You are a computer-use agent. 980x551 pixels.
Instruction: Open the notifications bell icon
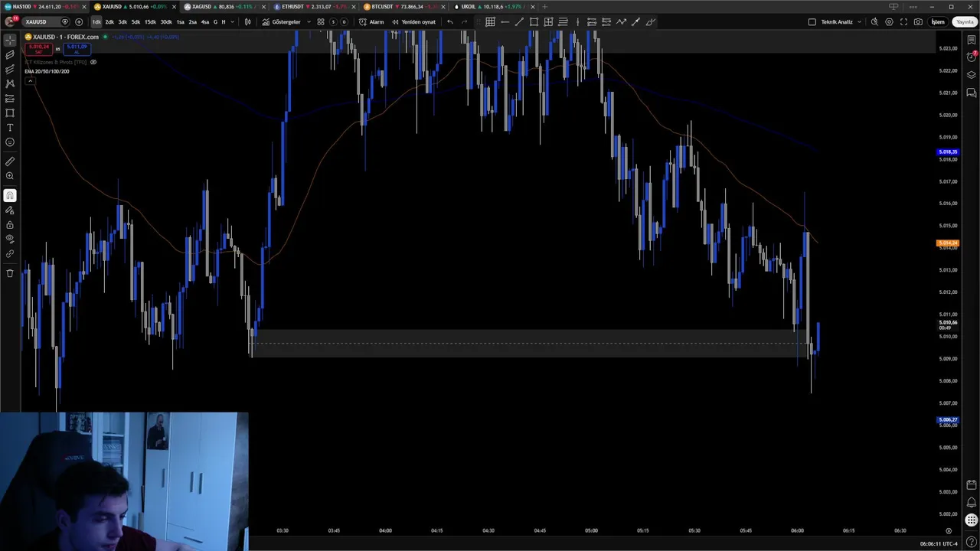972,502
